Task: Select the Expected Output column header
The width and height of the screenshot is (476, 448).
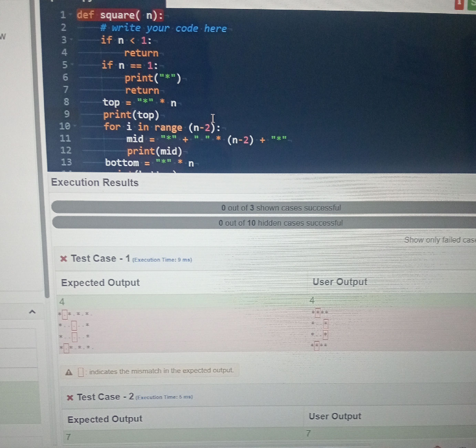Action: coord(100,282)
